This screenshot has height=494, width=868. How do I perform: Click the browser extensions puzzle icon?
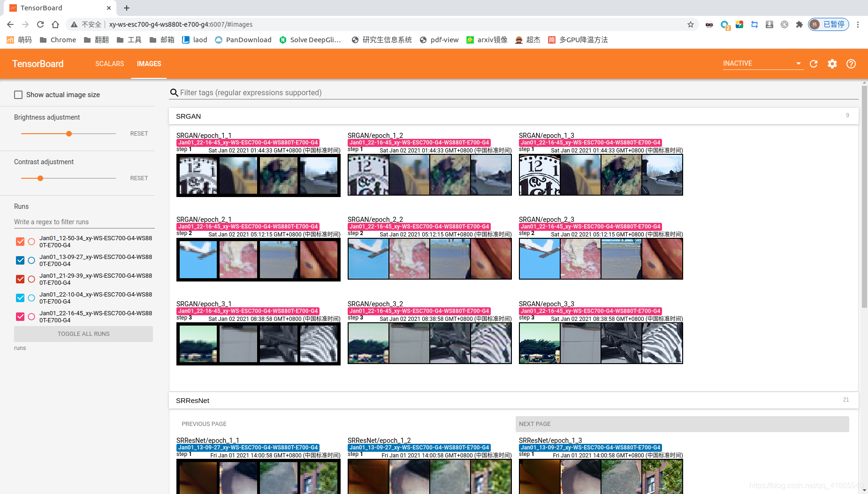click(799, 24)
